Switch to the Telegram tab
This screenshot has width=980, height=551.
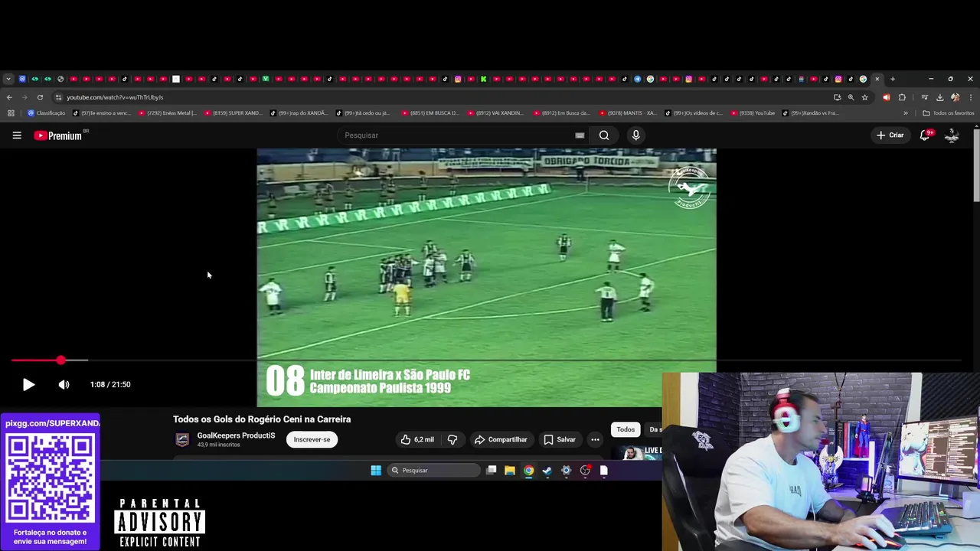point(638,79)
